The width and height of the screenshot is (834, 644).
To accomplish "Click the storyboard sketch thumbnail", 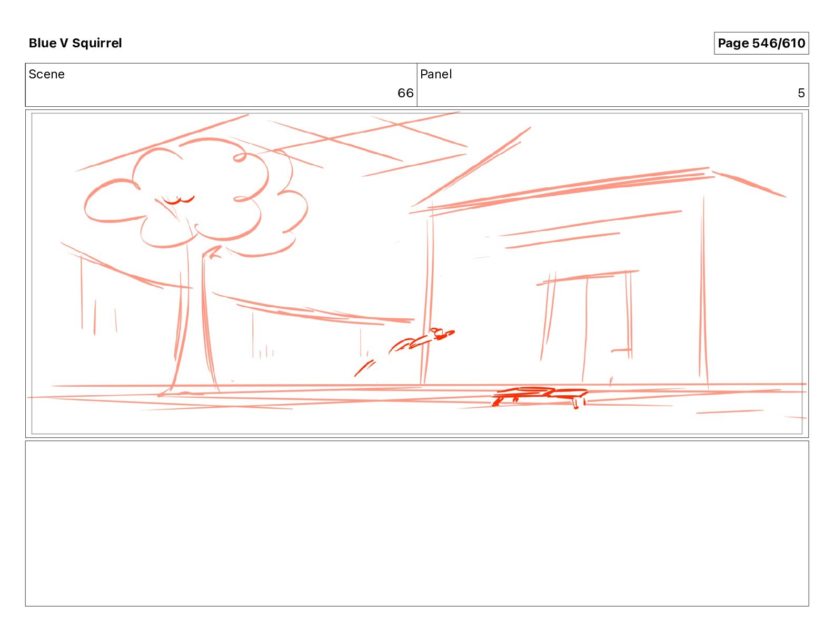I will tap(417, 274).
